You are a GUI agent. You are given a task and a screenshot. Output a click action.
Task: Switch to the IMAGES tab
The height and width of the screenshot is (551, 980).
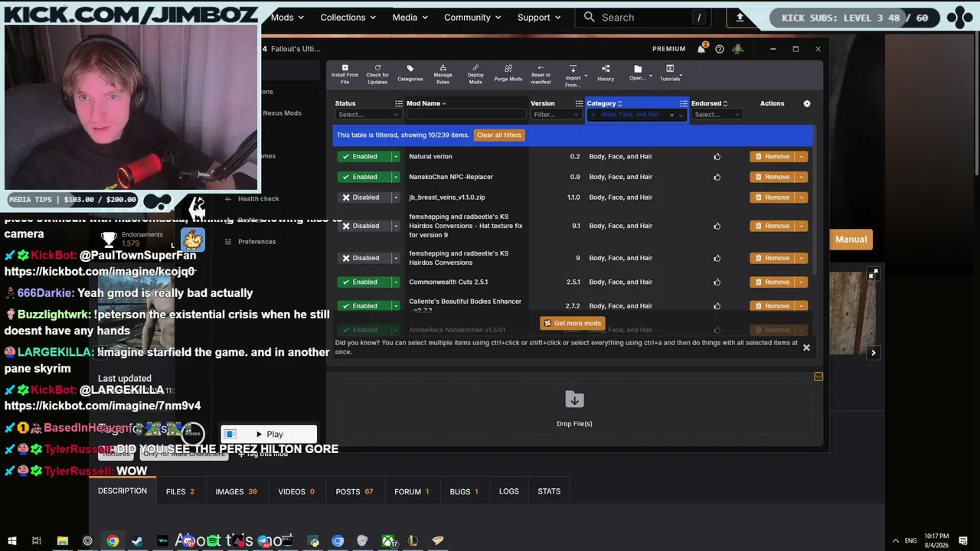(x=236, y=491)
